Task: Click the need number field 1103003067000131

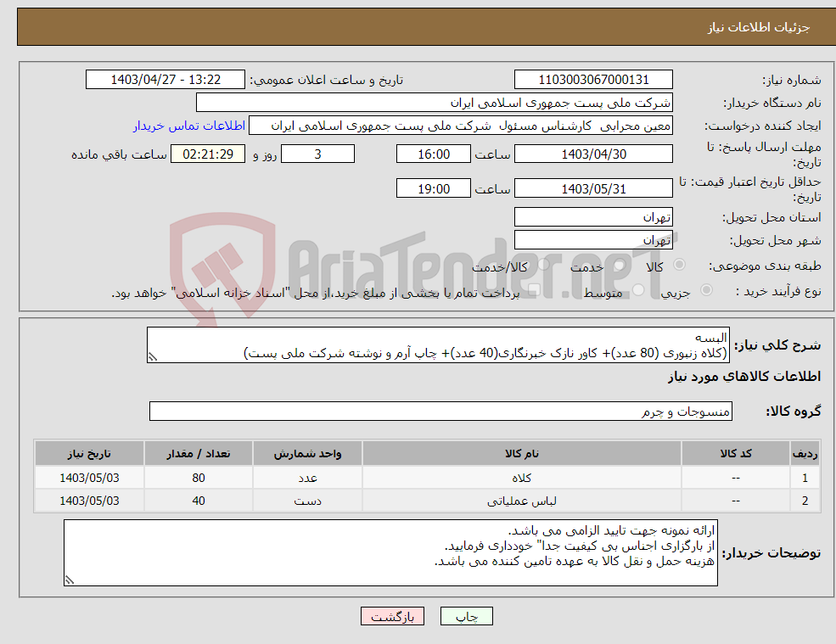Action: coord(593,80)
